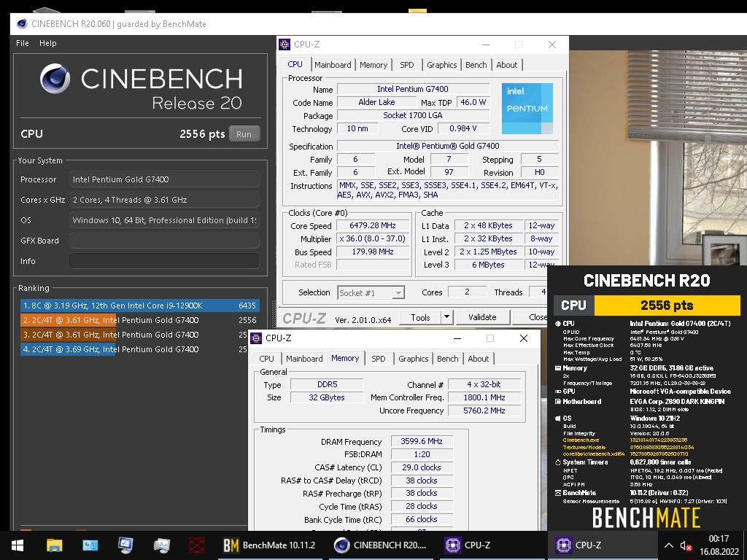The image size is (747, 560).
Task: Click the Core VID 0.984 V value
Action: click(462, 128)
